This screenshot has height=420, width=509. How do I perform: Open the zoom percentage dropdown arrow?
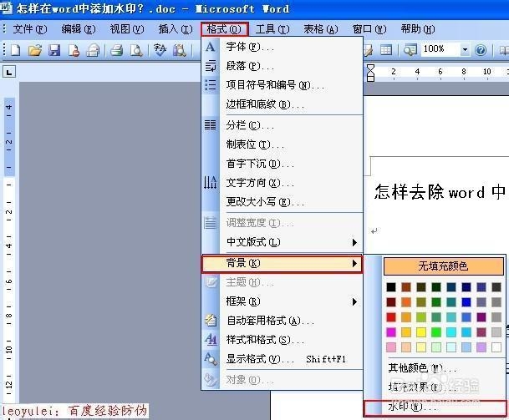(465, 49)
